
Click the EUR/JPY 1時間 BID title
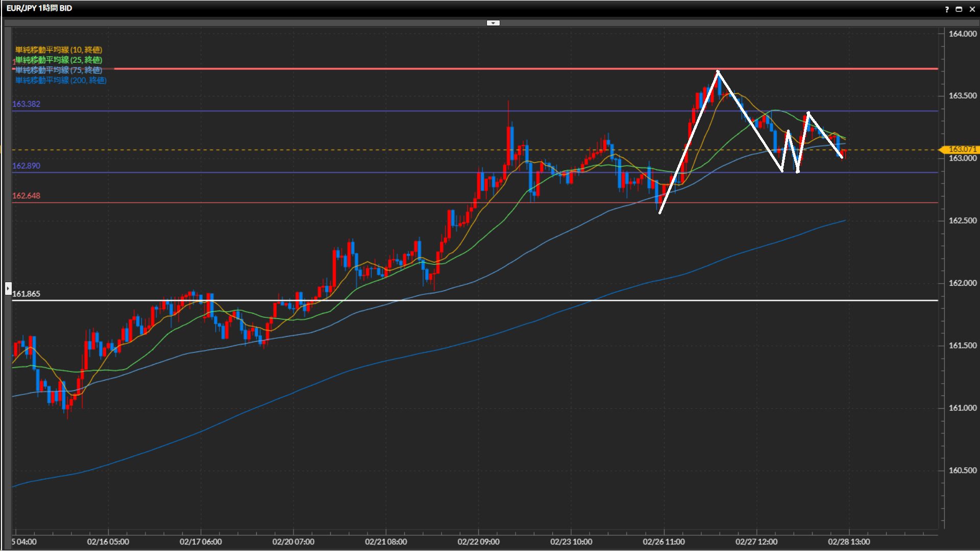(39, 8)
